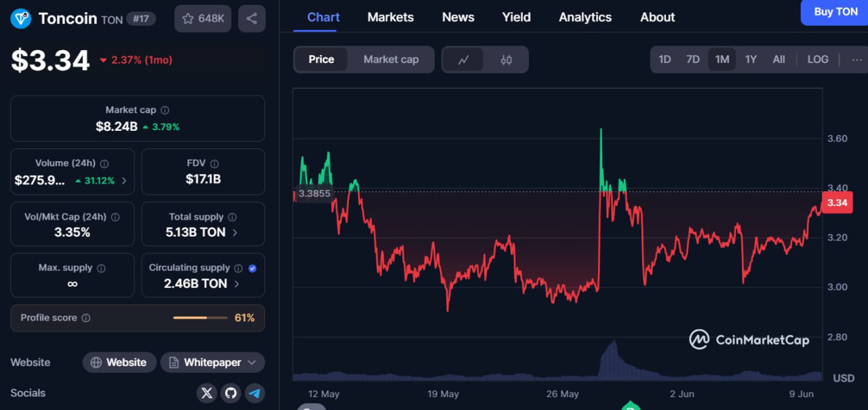Click the 2 Jun date label
Viewport: 868px width, 410px height.
coord(682,394)
